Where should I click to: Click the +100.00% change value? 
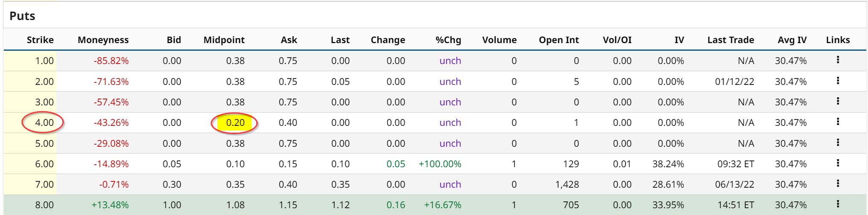(x=440, y=164)
